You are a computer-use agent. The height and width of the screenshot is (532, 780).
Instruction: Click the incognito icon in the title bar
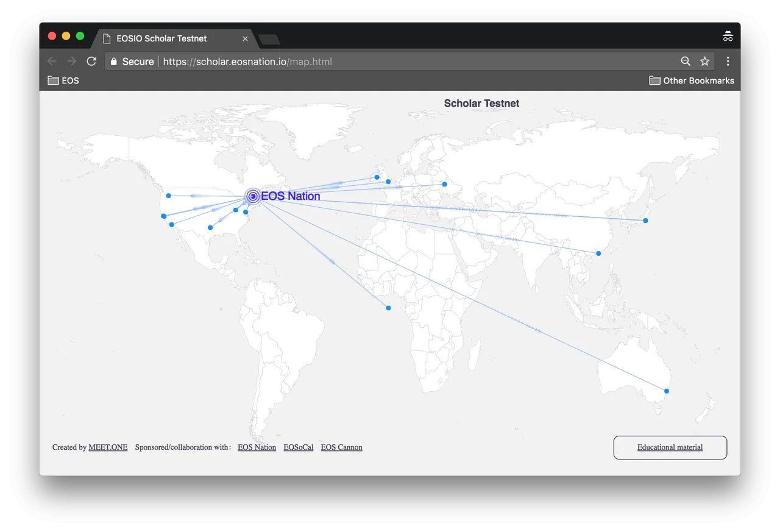click(x=728, y=37)
